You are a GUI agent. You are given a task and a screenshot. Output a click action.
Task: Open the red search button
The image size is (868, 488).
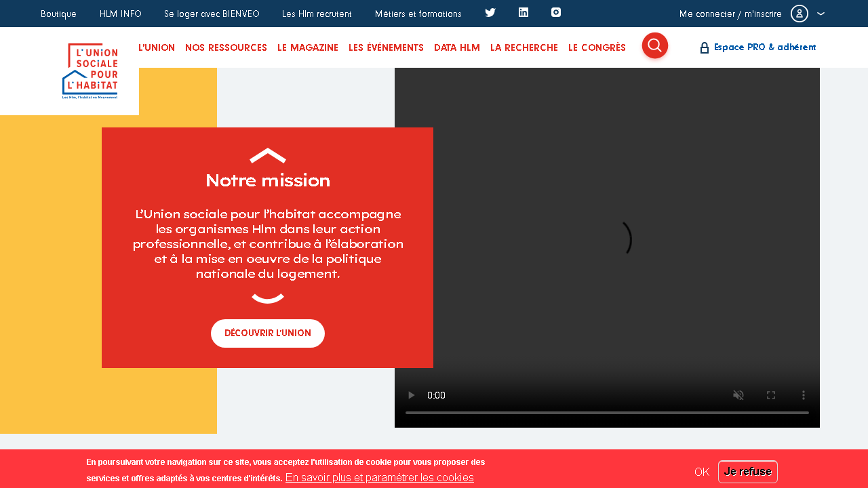(655, 45)
